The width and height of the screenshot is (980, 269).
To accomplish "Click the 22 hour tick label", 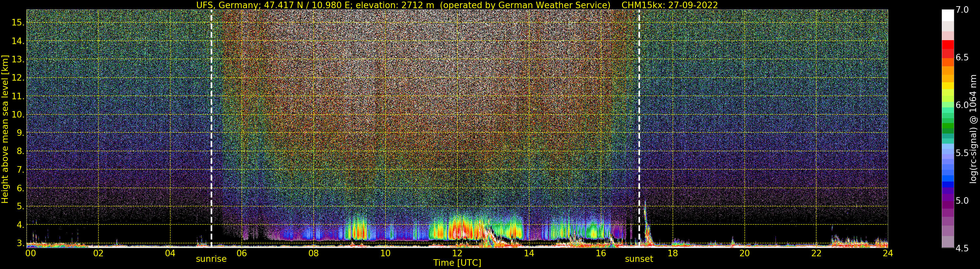I will (816, 253).
